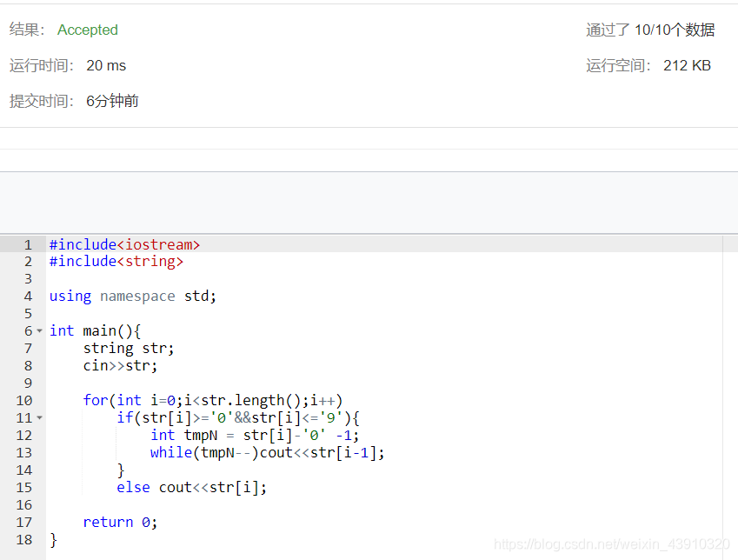
Task: Click the string str; code line
Action: click(129, 349)
